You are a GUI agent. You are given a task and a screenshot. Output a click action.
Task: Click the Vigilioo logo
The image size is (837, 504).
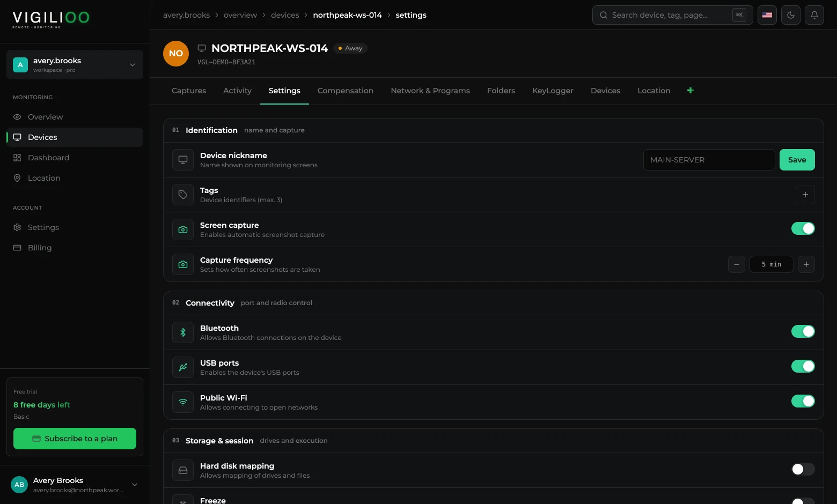[x=51, y=19]
